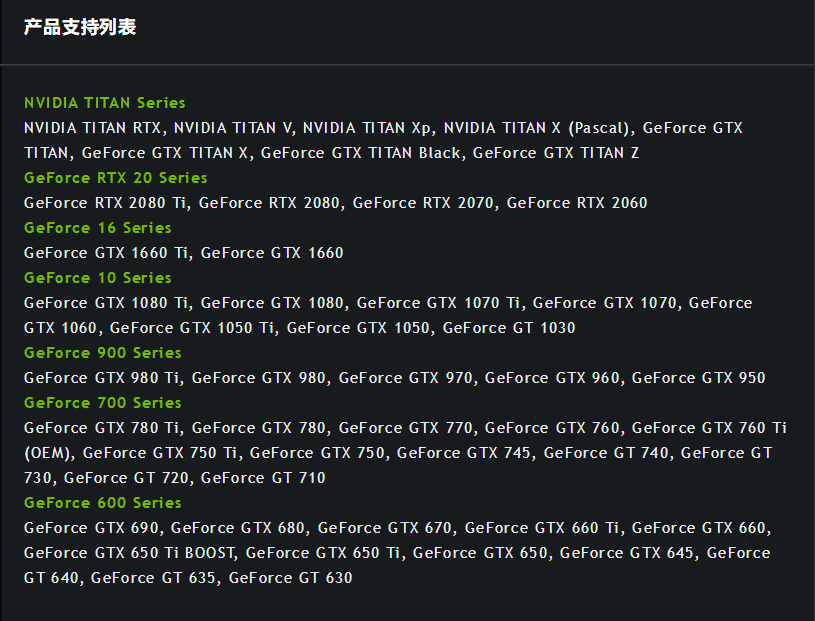Select the GeForce RTX 2070 entry
Image resolution: width=815 pixels, height=621 pixels.
[x=423, y=203]
